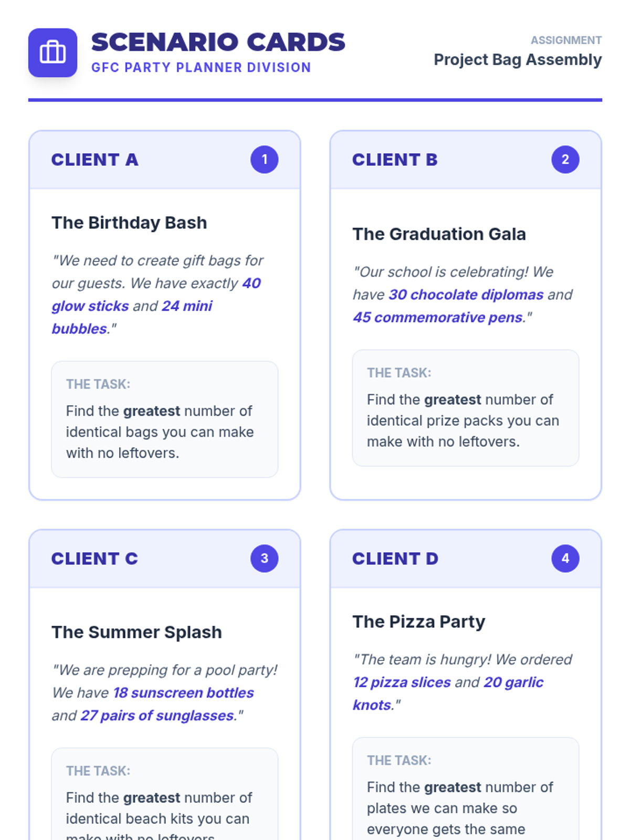Click GFC Party Planner Division subtitle

(x=201, y=68)
